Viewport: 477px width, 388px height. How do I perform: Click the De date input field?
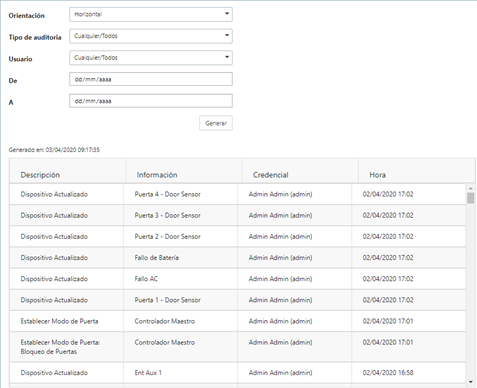coord(151,79)
